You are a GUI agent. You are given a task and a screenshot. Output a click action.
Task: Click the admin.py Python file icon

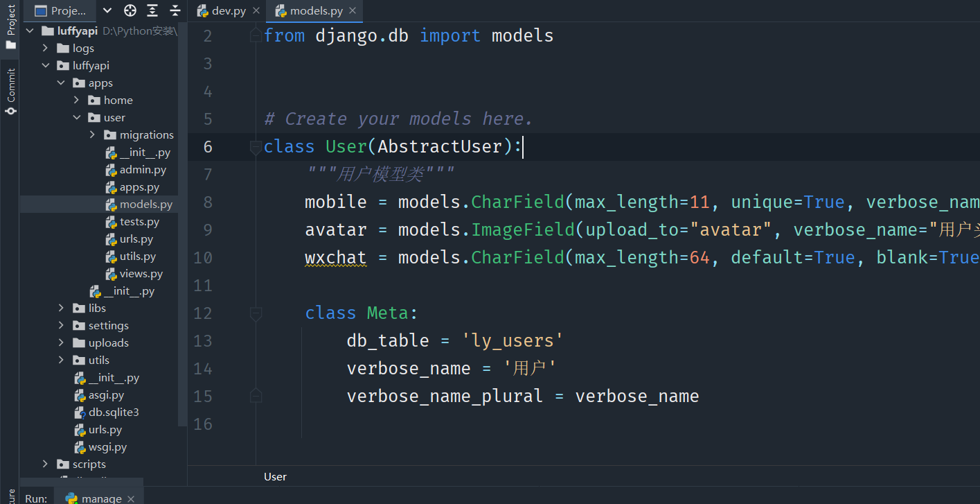[111, 170]
